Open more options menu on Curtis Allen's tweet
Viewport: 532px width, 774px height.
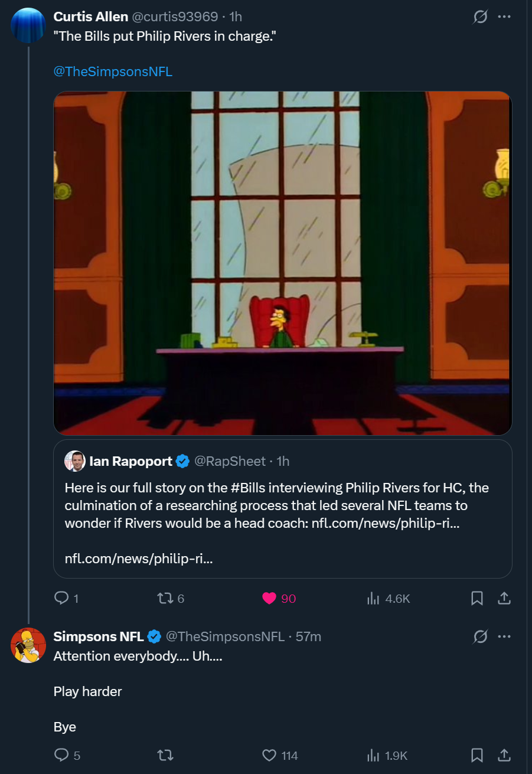pos(504,17)
